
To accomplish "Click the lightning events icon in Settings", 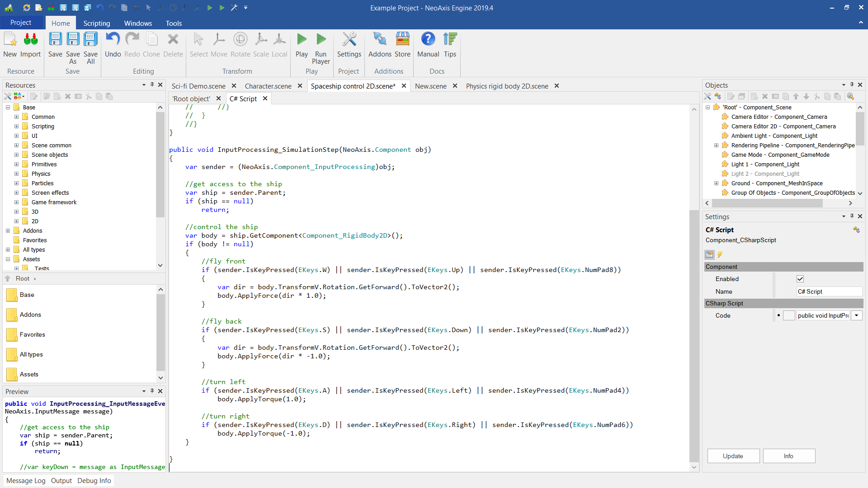I will tap(720, 255).
